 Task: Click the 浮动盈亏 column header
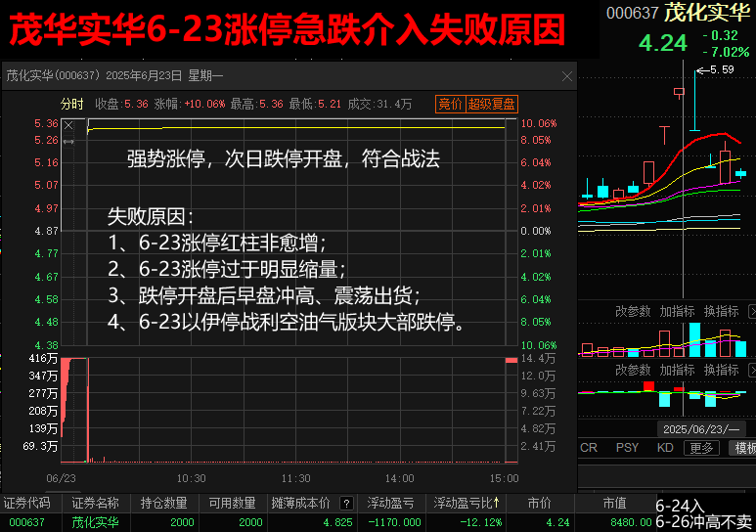pos(390,503)
